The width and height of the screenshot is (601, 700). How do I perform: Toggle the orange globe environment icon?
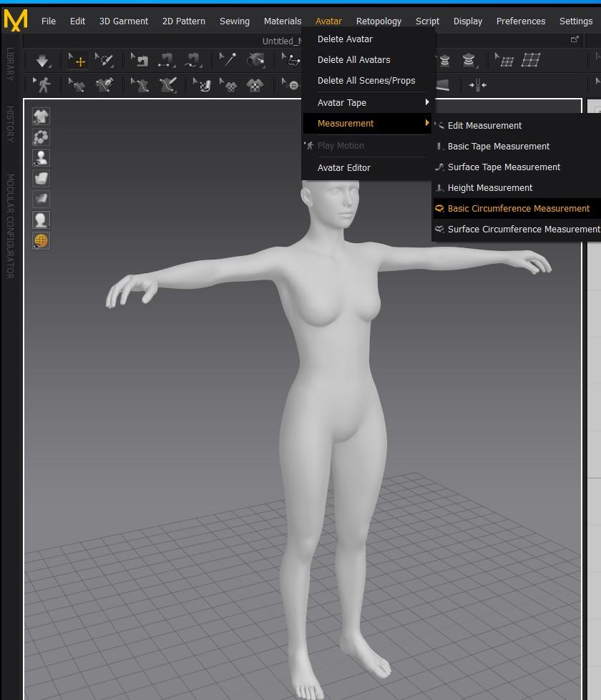[x=41, y=241]
